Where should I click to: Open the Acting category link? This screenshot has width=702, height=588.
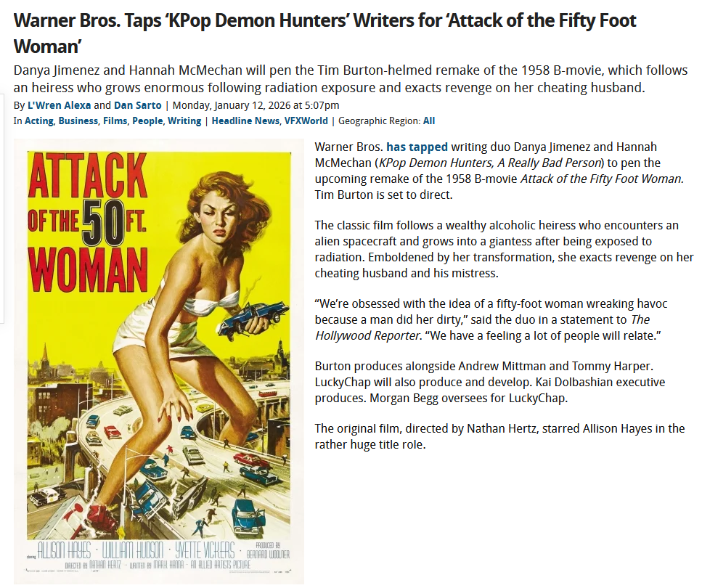pos(39,121)
